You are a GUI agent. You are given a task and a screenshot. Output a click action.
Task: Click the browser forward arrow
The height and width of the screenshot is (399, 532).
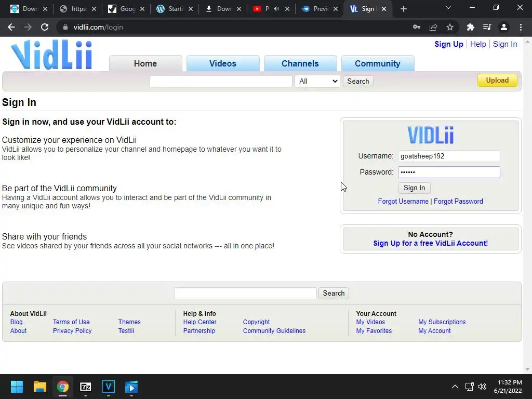click(28, 27)
